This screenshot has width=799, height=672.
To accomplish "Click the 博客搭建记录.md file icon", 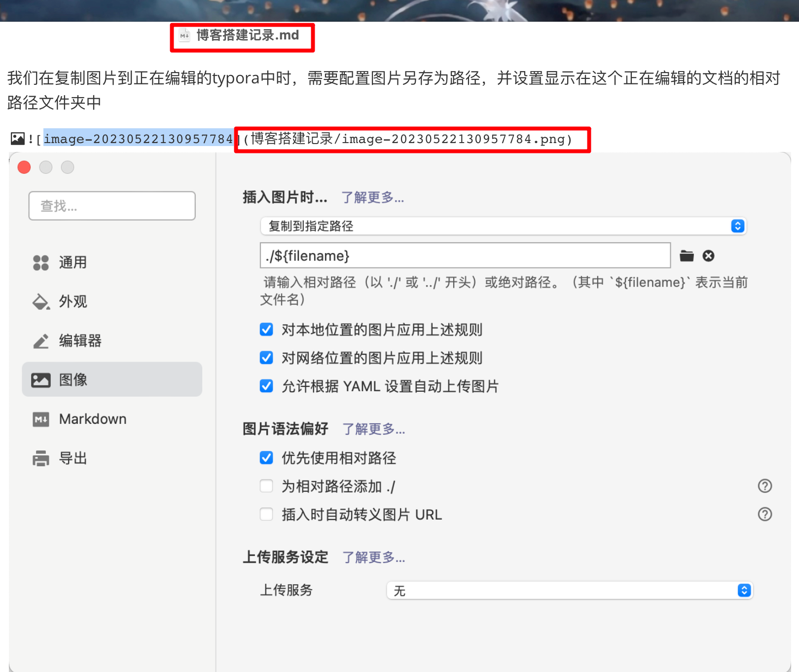I will pos(184,36).
